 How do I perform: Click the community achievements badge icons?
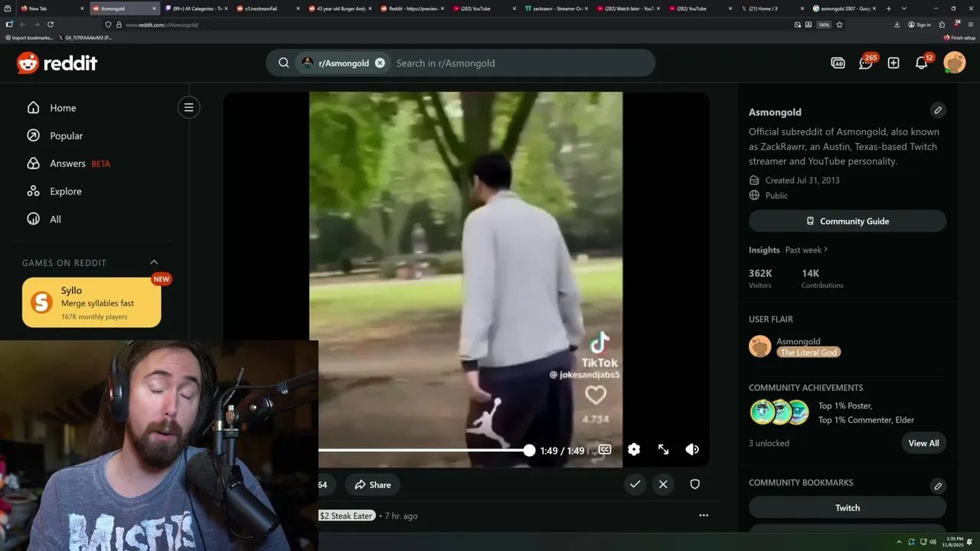(x=779, y=412)
